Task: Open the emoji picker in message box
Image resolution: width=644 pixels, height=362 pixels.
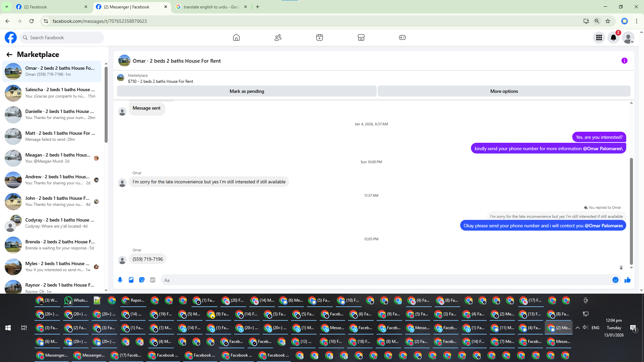Action: click(x=615, y=280)
